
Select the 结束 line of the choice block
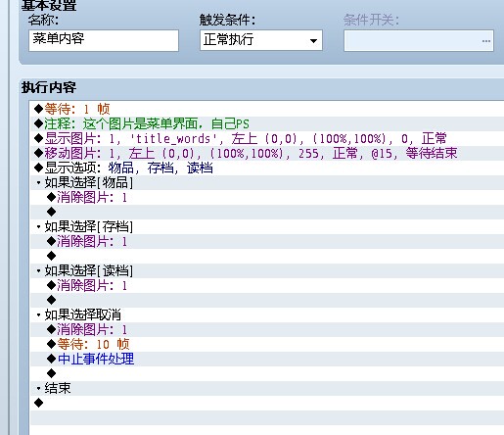267,388
